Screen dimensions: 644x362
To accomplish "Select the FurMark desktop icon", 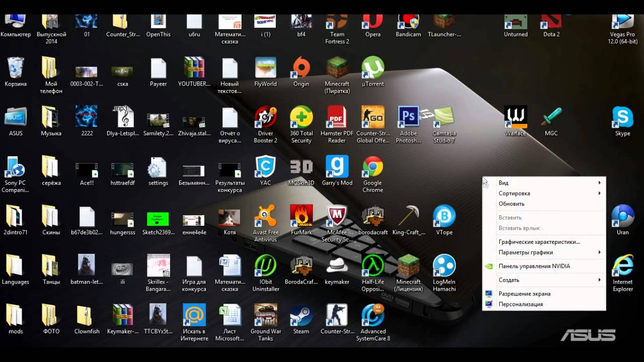I will point(301,220).
